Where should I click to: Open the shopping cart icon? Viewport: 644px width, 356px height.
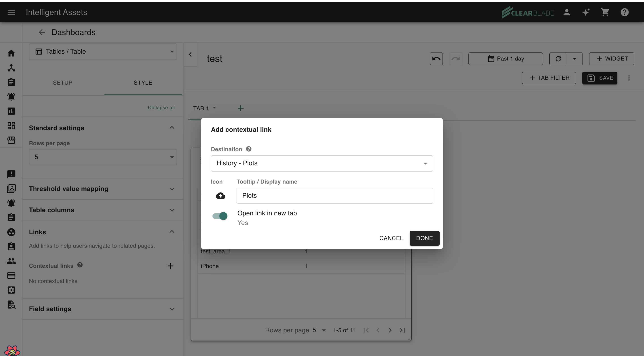605,12
